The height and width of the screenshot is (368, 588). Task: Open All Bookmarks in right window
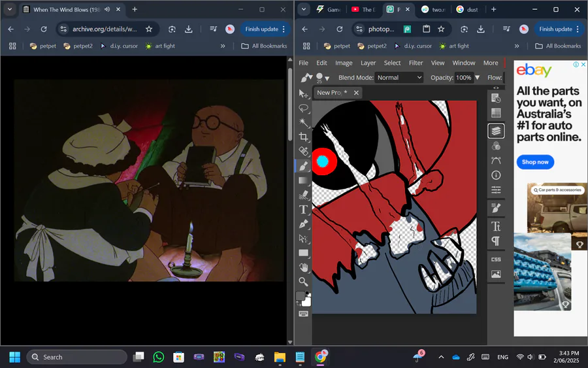[558, 46]
